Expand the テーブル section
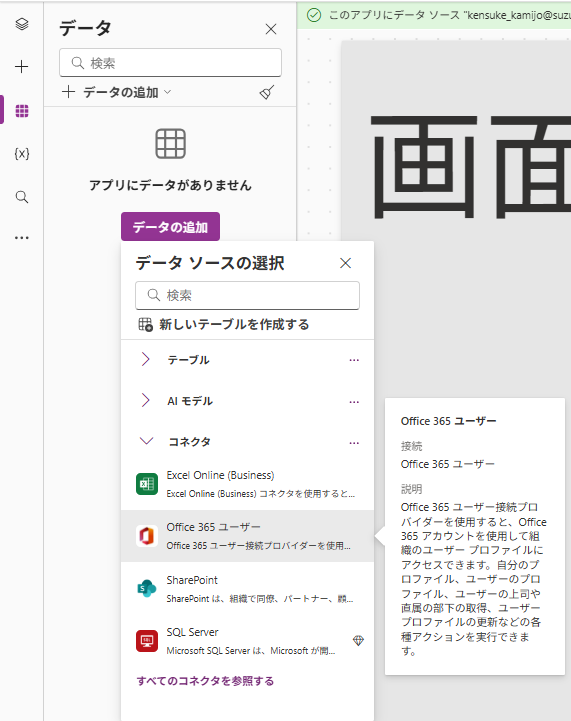Image resolution: width=571 pixels, height=721 pixels. 146,360
